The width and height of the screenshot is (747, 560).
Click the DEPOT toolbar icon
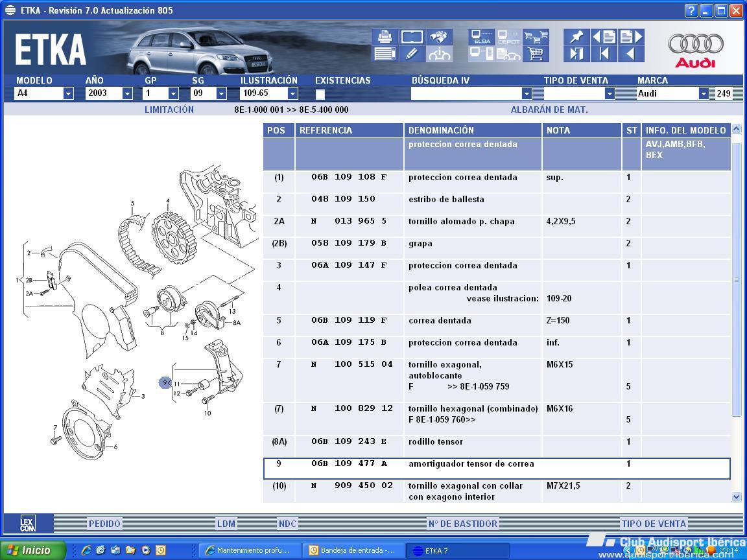click(508, 37)
